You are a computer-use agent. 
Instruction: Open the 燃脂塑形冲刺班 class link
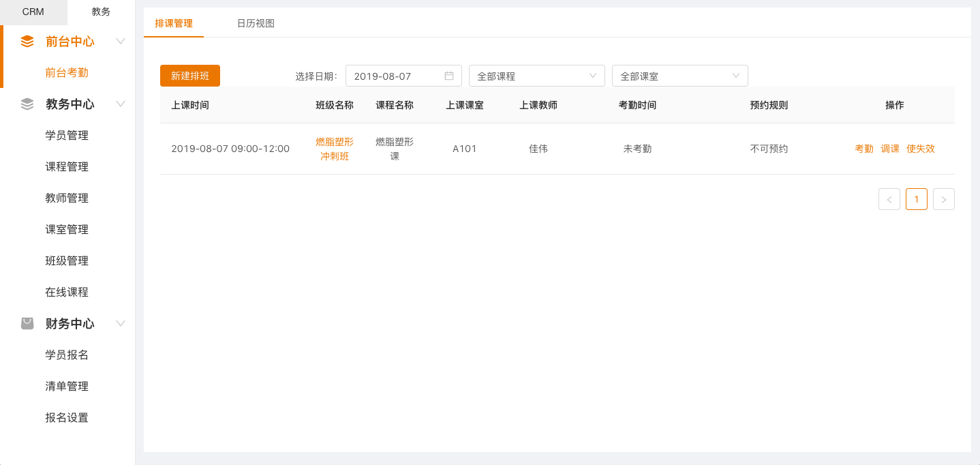click(335, 149)
